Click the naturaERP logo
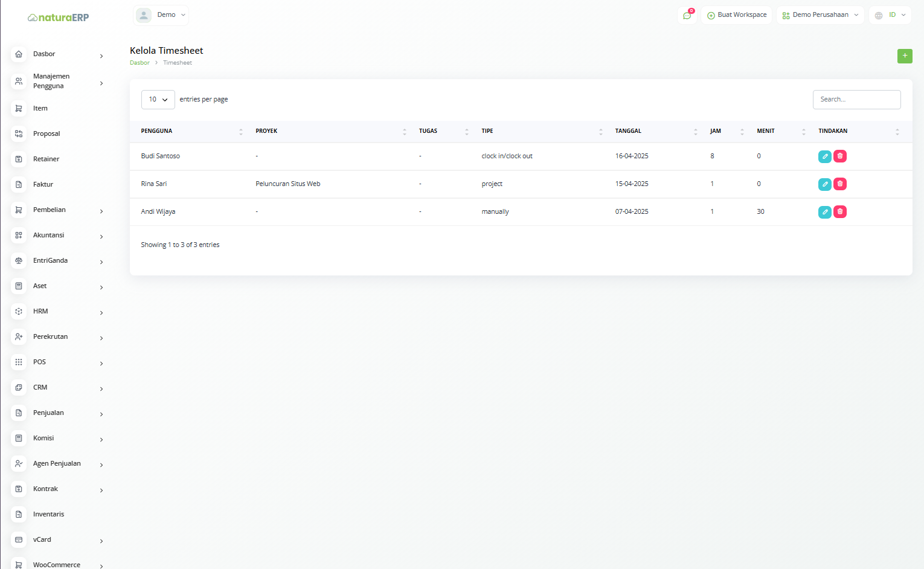The height and width of the screenshot is (569, 924). 58,18
